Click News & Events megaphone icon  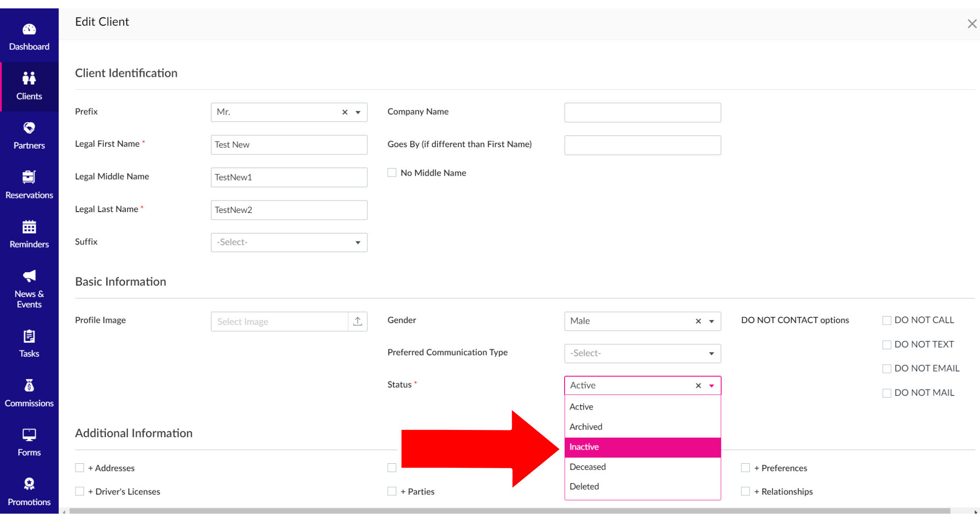pos(29,276)
